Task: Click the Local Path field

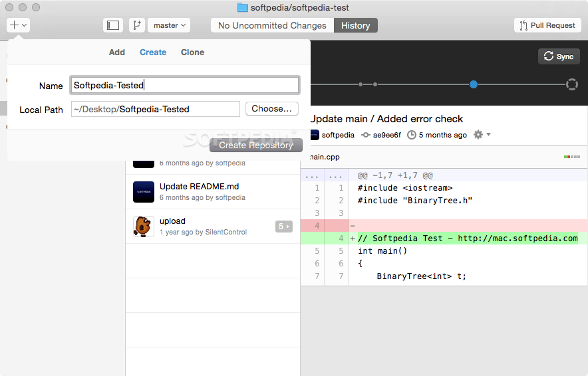Action: pyautogui.click(x=155, y=109)
